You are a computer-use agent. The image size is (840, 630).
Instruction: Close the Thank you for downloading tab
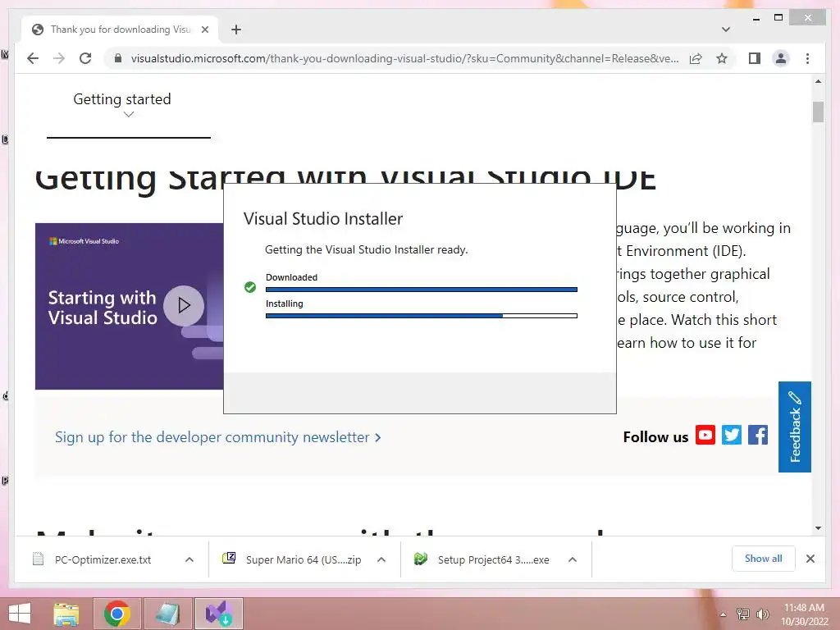[204, 30]
